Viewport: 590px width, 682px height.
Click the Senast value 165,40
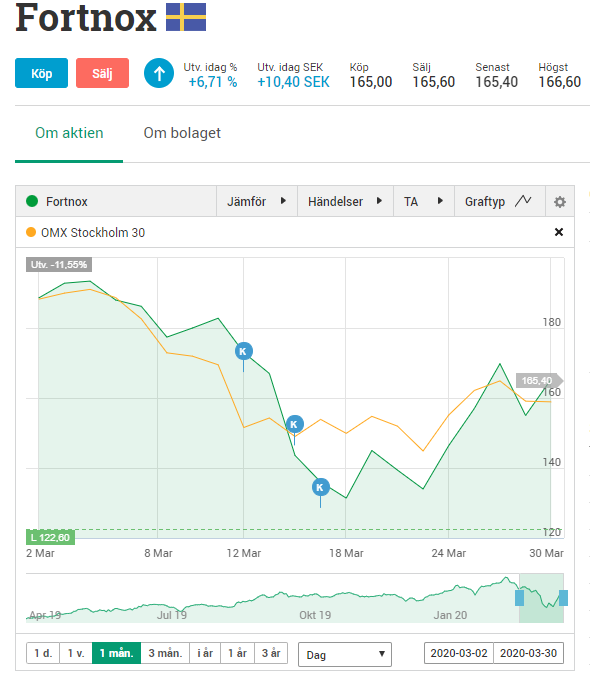[x=496, y=82]
